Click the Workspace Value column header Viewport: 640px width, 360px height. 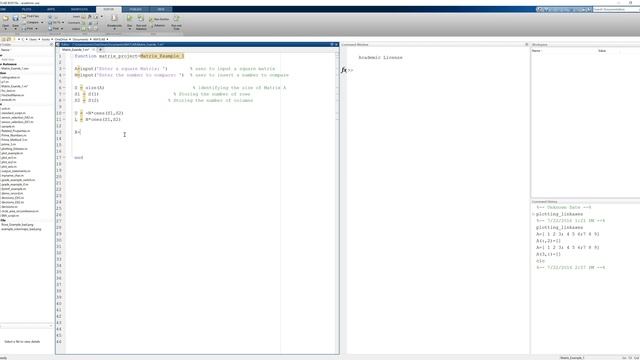pos(602,51)
